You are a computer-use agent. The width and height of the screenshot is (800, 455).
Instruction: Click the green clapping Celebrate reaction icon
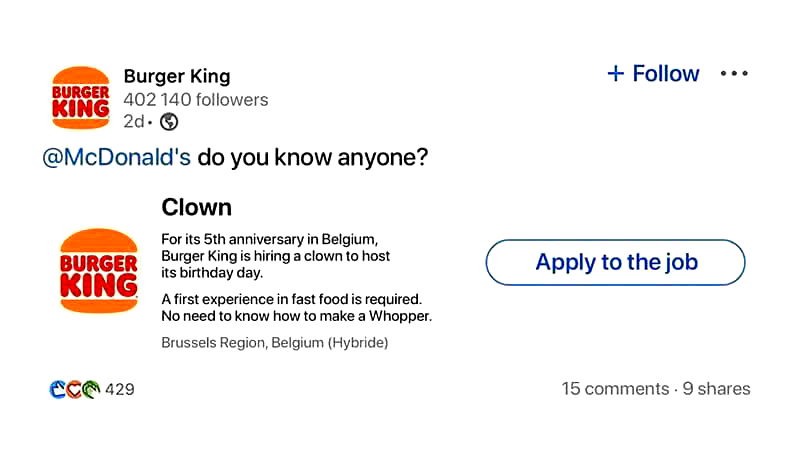[x=91, y=389]
